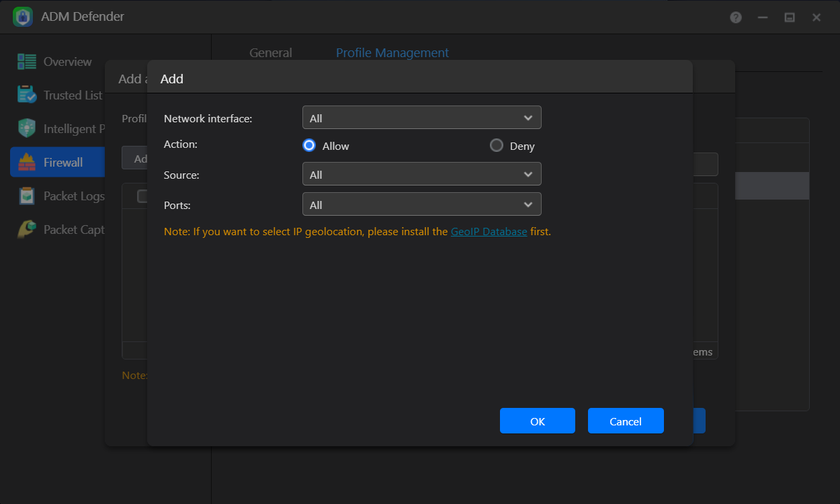This screenshot has width=840, height=504.
Task: Maximize the ADM Defender window
Action: [790, 17]
